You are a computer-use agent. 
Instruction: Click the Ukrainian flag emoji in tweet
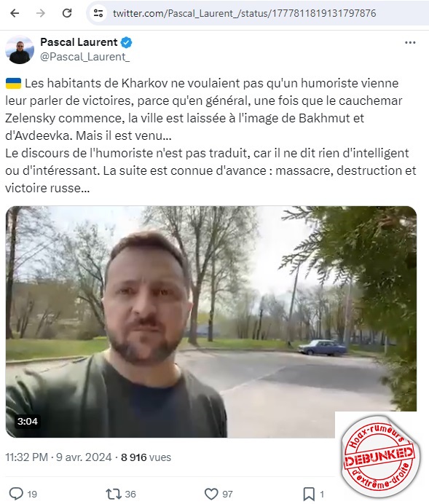(x=14, y=83)
